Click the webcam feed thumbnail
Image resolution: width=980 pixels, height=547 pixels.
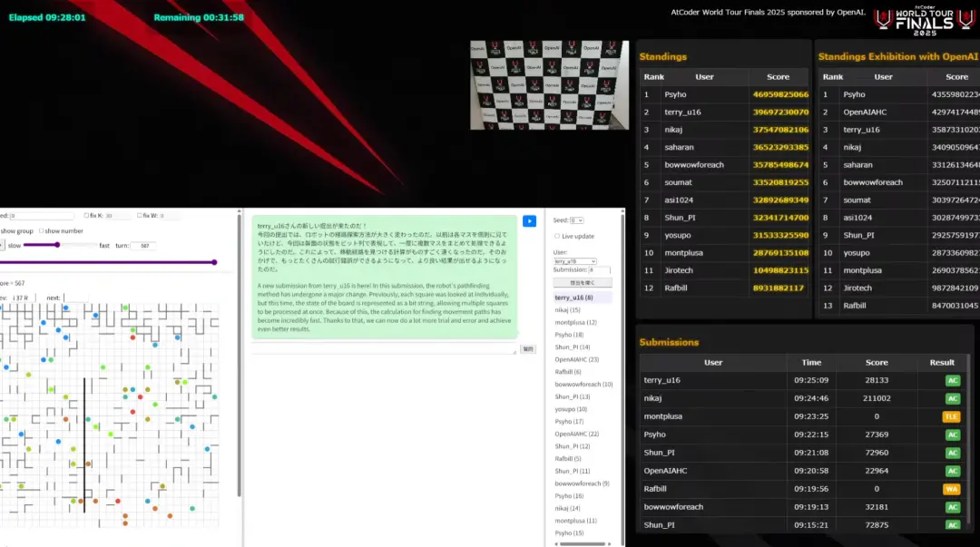[550, 85]
